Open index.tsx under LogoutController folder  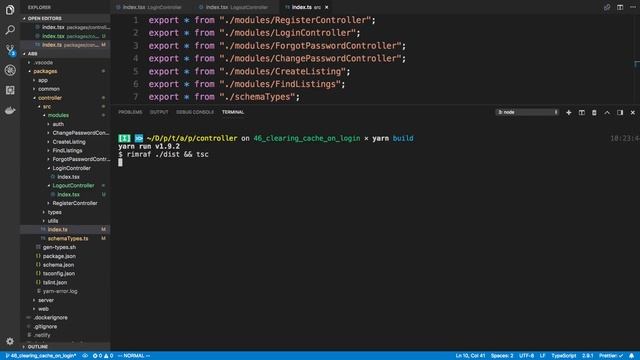pos(69,195)
